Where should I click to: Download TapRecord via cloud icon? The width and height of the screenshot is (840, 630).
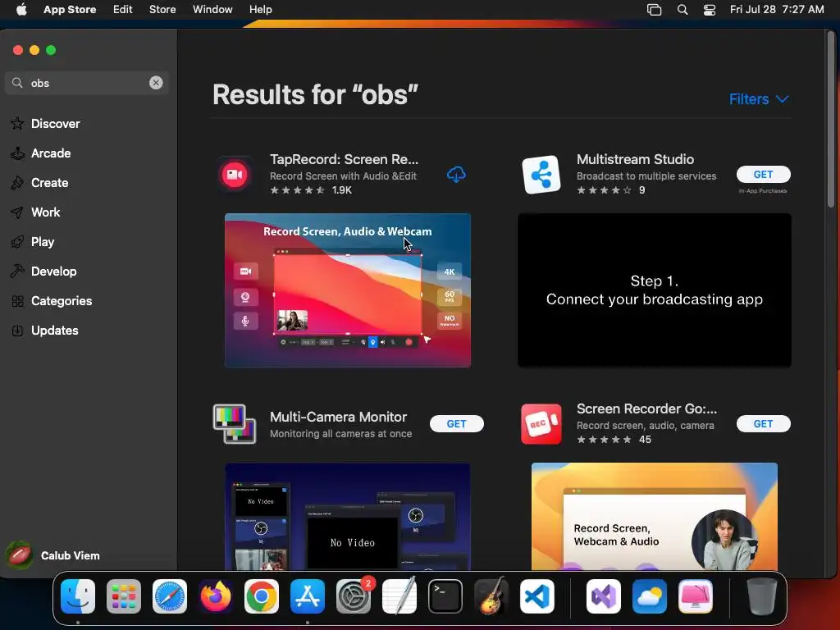click(x=456, y=175)
